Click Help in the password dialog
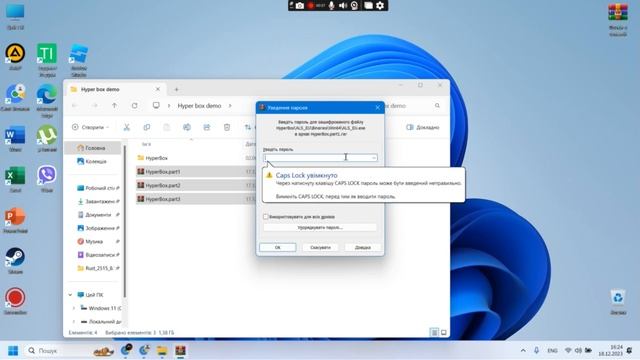The height and width of the screenshot is (360, 640). 363,247
